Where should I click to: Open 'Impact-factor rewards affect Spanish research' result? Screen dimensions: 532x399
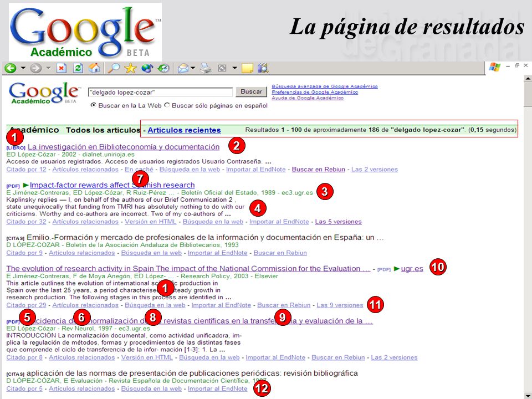(112, 185)
